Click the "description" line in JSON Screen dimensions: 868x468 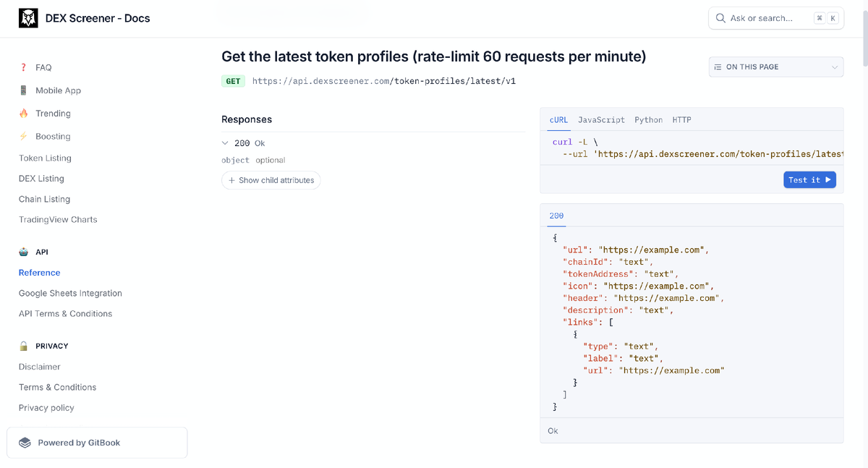pos(618,310)
